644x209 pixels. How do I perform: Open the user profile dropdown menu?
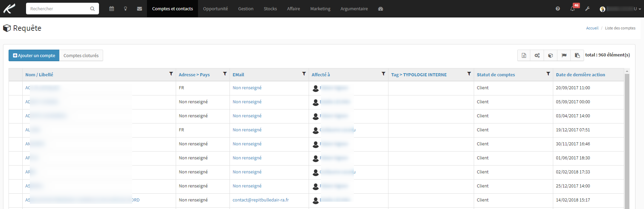[620, 9]
